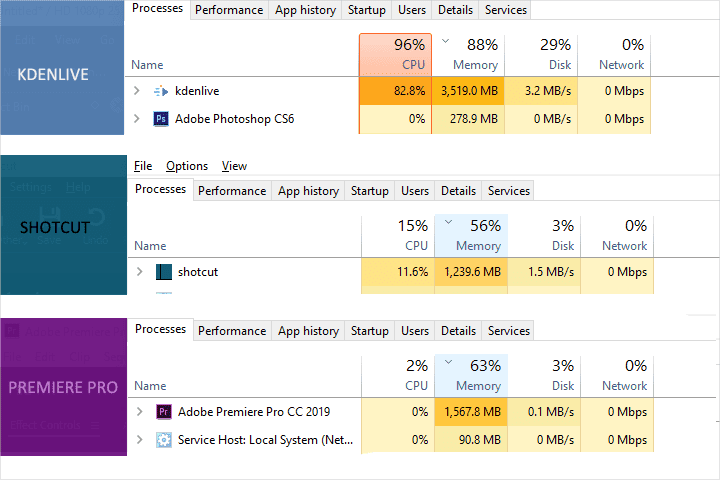Expand the shotcut process row
Screen dimensions: 720x480
tap(138, 271)
